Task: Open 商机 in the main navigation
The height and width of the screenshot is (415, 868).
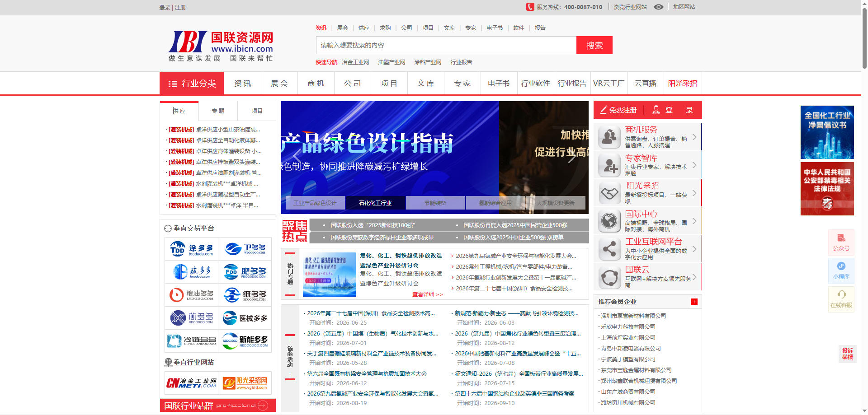Action: pyautogui.click(x=316, y=84)
